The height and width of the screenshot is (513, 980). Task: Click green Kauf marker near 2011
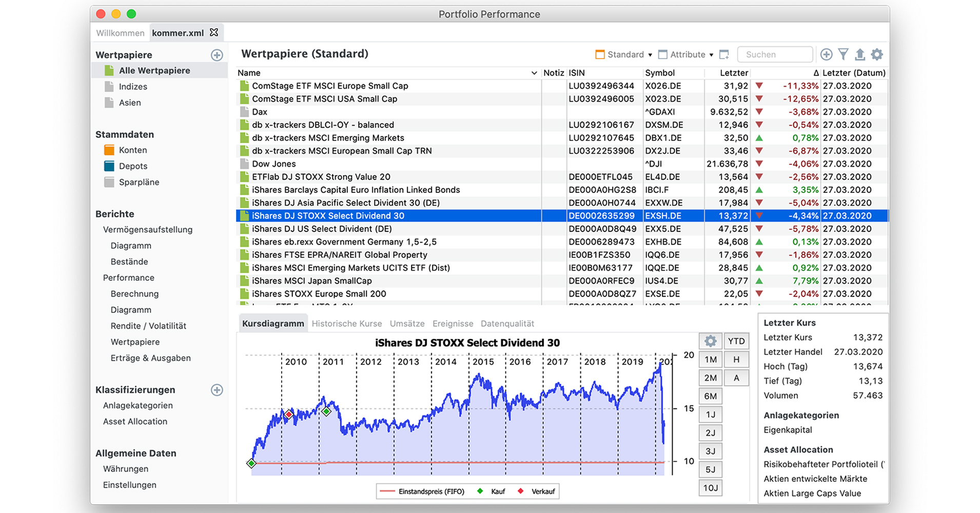point(327,411)
